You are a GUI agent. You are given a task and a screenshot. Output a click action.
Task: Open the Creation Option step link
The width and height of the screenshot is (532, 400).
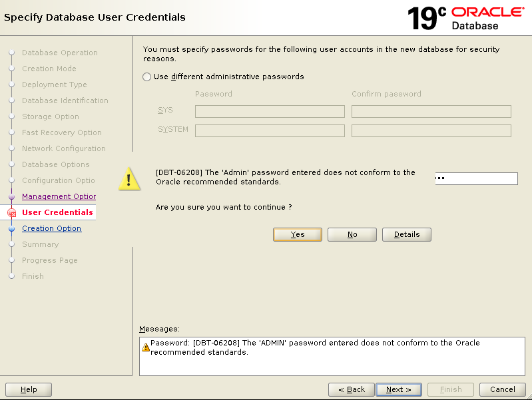coord(51,228)
